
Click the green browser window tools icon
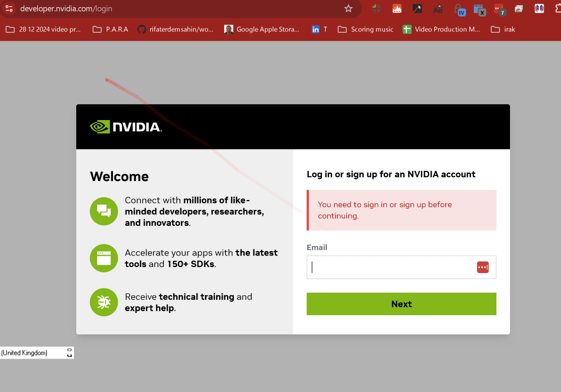[104, 258]
